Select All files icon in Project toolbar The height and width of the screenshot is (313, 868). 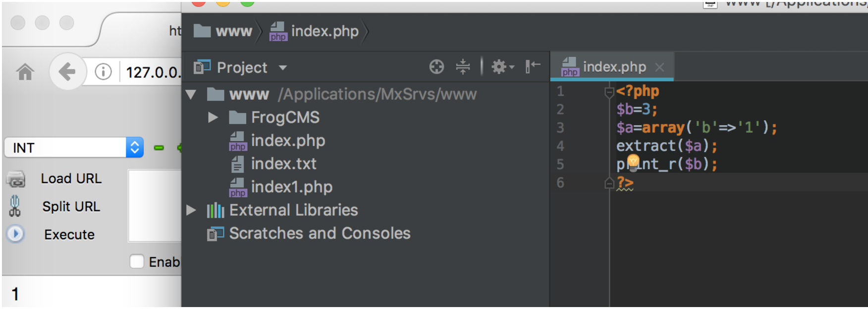tap(436, 67)
